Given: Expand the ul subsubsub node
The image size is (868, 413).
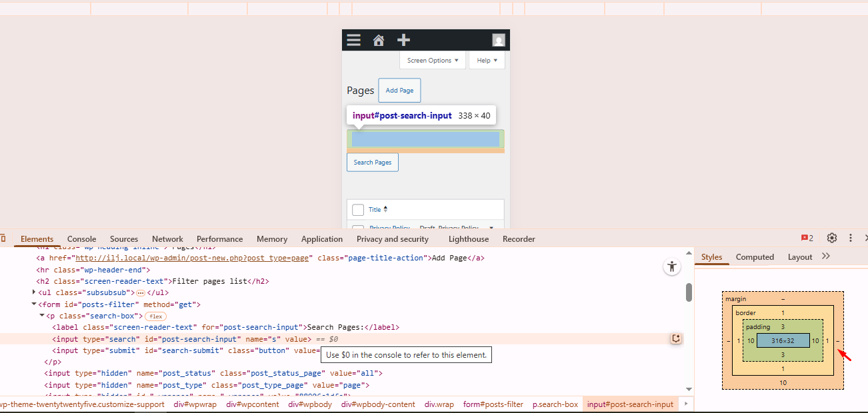Looking at the screenshot, I should point(34,292).
